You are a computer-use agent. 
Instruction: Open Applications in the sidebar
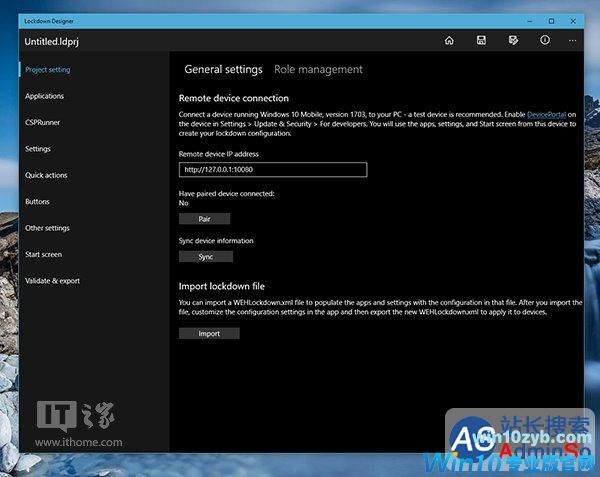click(44, 96)
